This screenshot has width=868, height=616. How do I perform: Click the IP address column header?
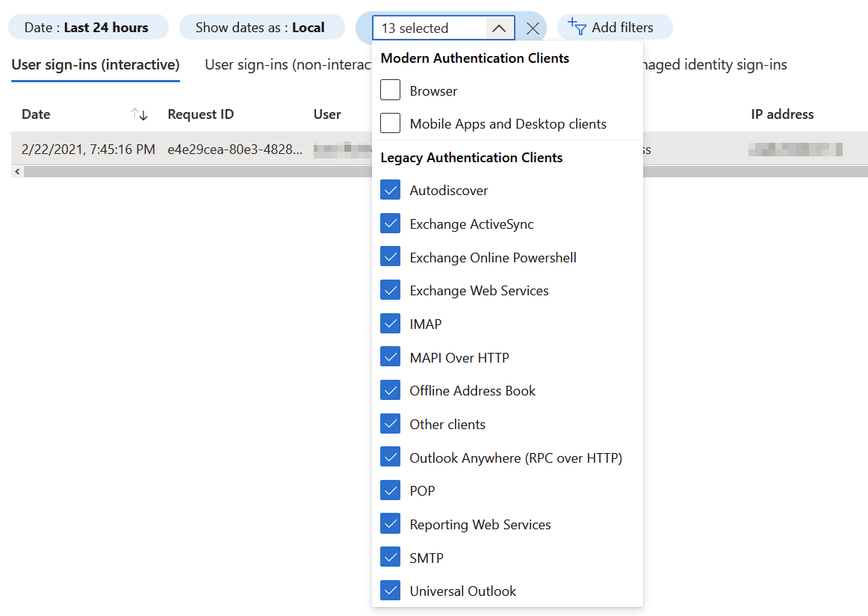click(782, 114)
